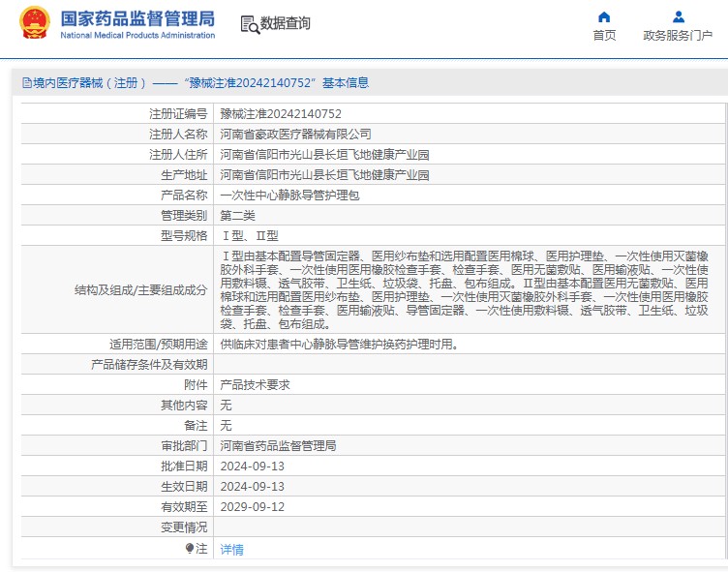728x572 pixels.
Task: Click product name 一次性中心静脉导管护理包
Action: [x=289, y=195]
